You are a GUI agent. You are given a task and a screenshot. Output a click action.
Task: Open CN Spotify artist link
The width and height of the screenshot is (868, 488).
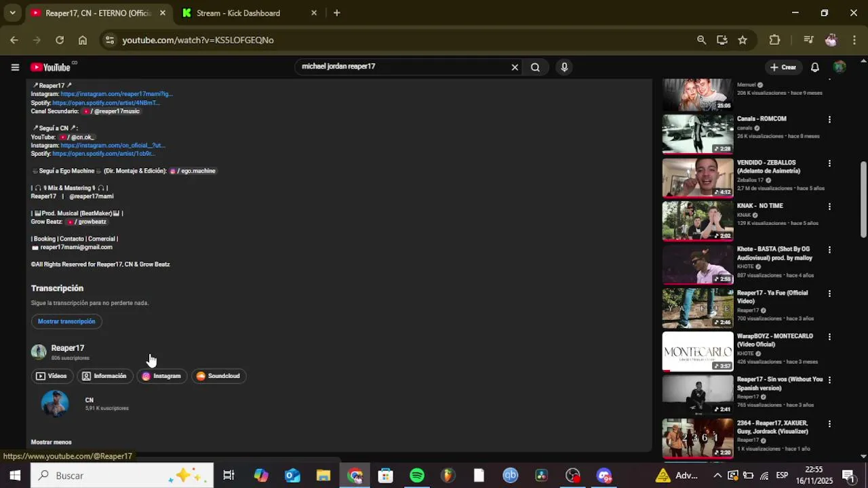tap(104, 154)
